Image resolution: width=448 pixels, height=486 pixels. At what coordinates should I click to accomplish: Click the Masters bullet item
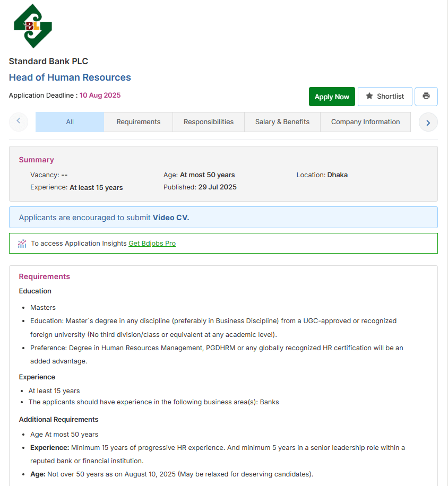[x=43, y=308]
